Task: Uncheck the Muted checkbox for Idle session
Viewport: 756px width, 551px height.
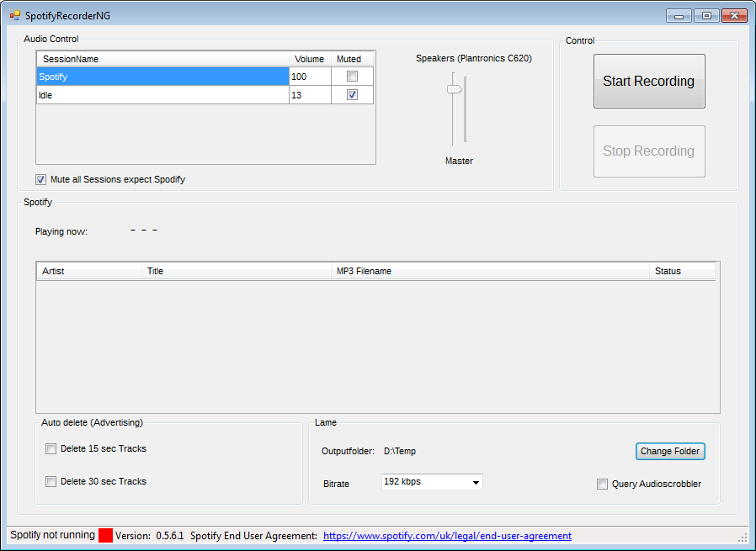Action: [353, 95]
